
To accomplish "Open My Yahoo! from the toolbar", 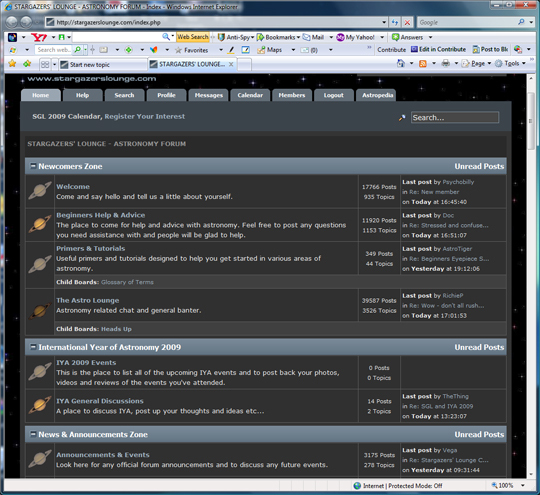I will (356, 37).
